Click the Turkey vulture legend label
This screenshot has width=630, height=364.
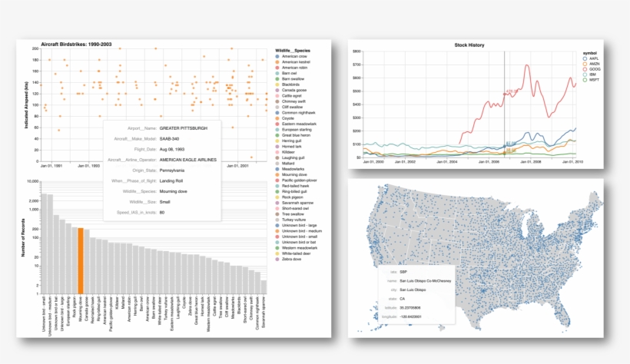click(295, 220)
